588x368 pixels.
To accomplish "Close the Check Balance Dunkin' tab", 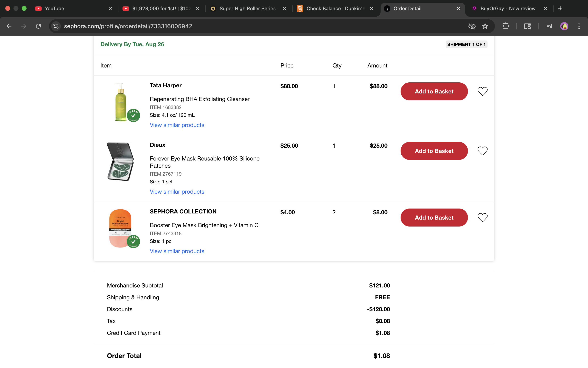I will tap(372, 9).
